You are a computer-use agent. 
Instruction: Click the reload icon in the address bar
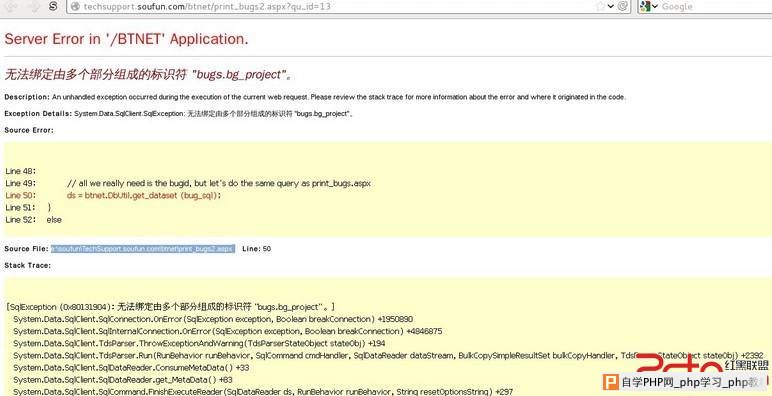[622, 6]
